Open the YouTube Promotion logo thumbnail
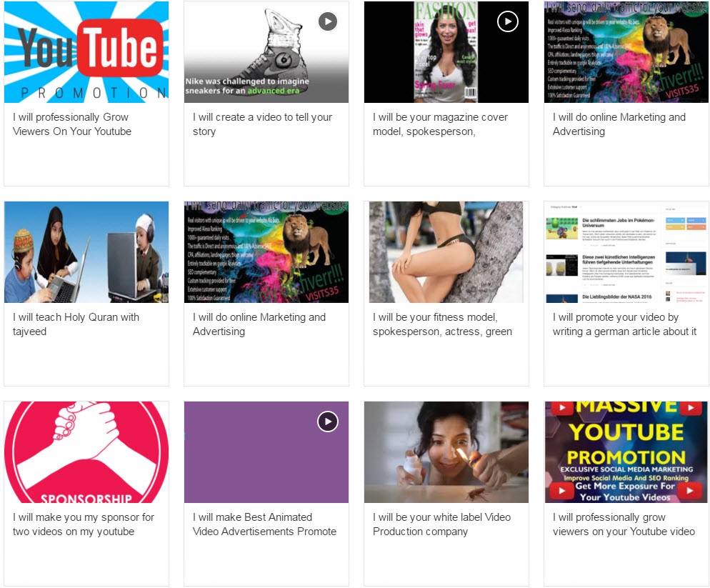This screenshot has width=710, height=588. point(86,52)
